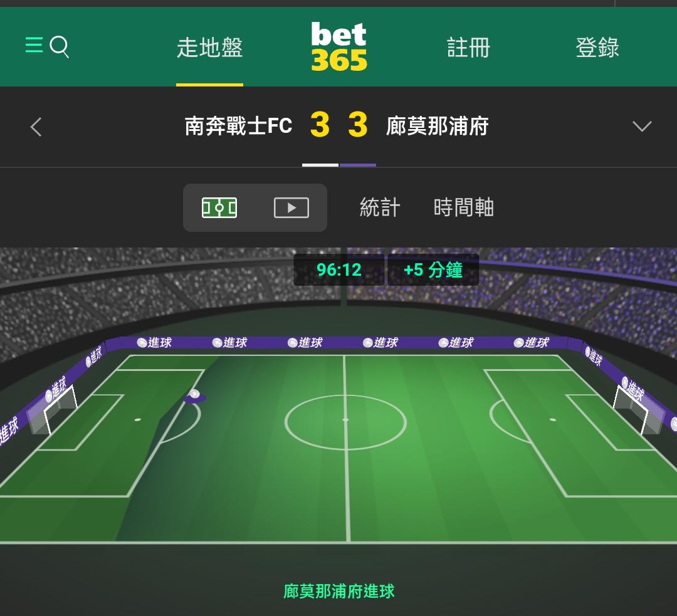Switch to live video stream icon
Viewport: 677px width, 616px height.
(x=291, y=207)
